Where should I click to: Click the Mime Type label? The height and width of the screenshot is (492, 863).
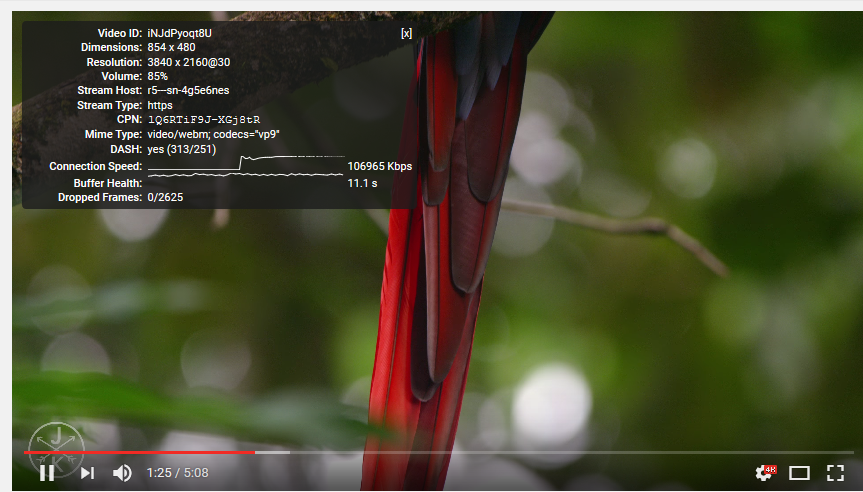coord(113,134)
